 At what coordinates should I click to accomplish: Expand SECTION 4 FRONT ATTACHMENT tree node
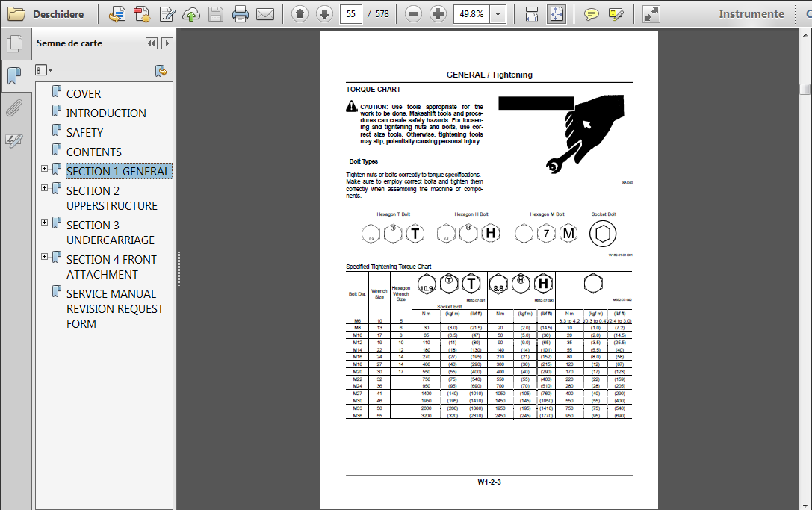click(45, 256)
